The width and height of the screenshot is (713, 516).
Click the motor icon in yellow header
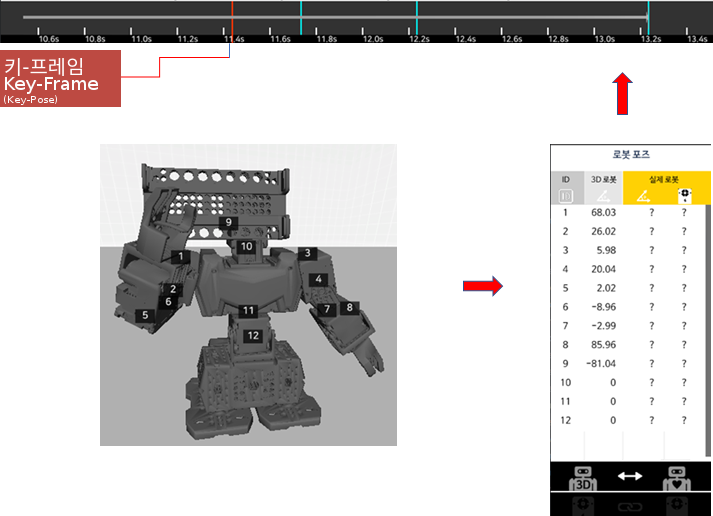685,194
